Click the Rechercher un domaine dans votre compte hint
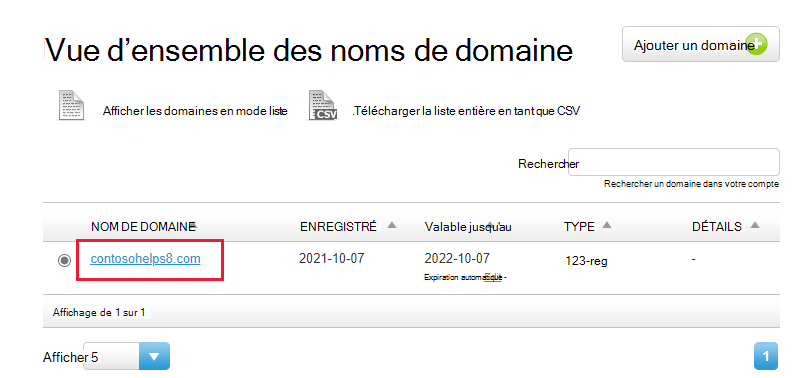 point(691,184)
